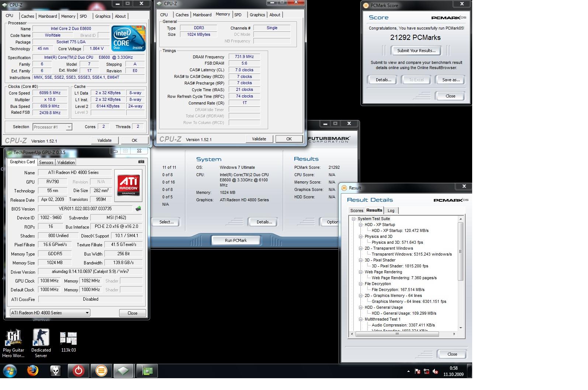Click the Run PCMark button

click(x=236, y=240)
